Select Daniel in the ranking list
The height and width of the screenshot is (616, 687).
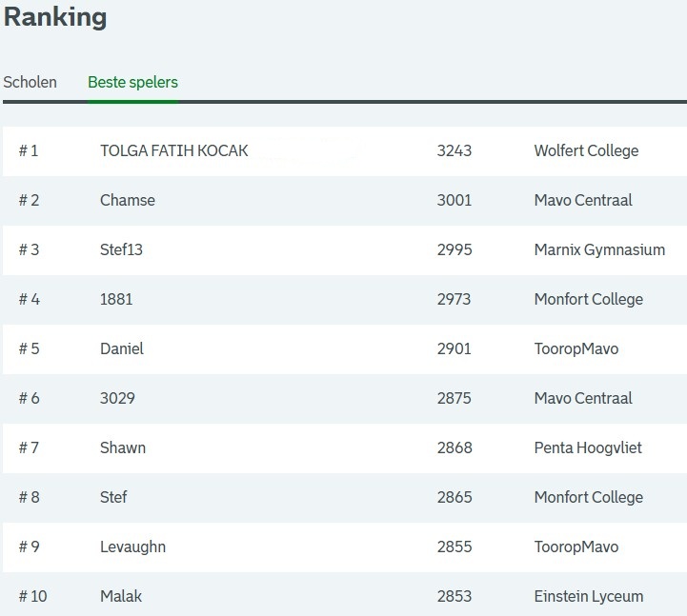(x=121, y=348)
